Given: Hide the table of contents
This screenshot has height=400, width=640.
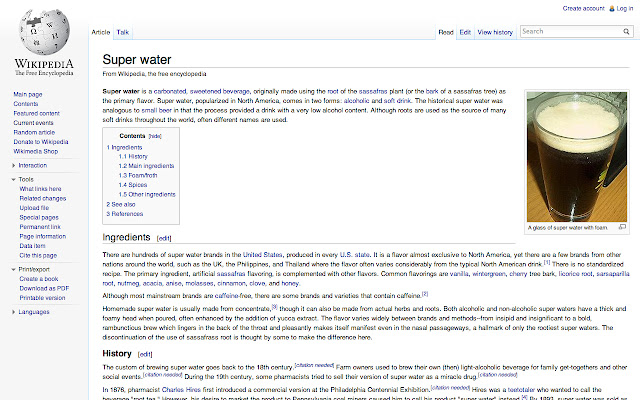Looking at the screenshot, I should click(x=155, y=135).
